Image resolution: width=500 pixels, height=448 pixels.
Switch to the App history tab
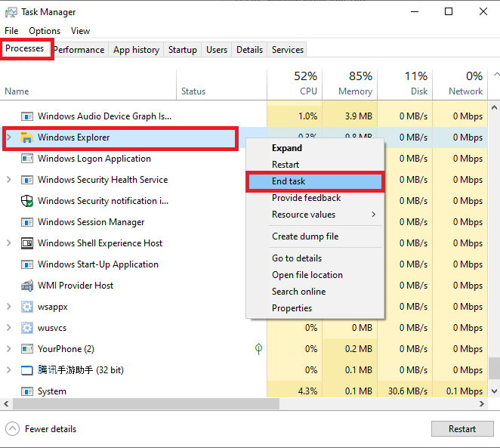[136, 50]
